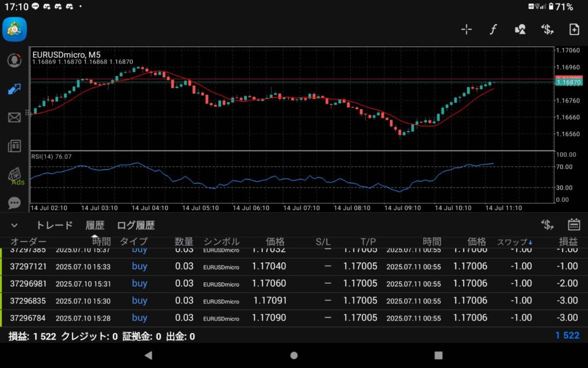Tap current price tag 1.16870 on axis
The width and height of the screenshot is (588, 368).
568,82
